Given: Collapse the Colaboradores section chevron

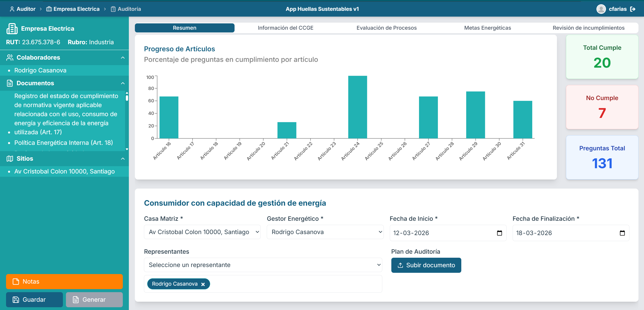Looking at the screenshot, I should (123, 57).
